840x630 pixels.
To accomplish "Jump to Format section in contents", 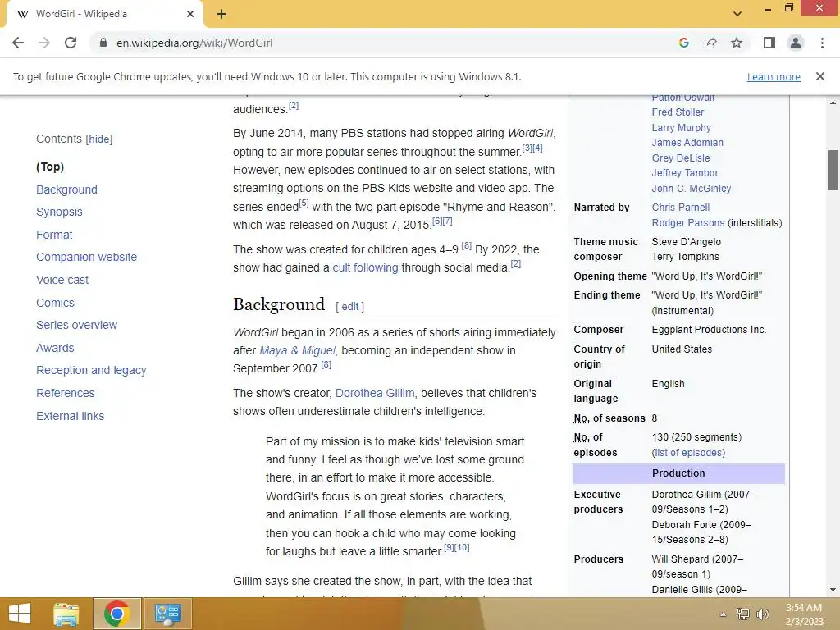I will coord(54,235).
